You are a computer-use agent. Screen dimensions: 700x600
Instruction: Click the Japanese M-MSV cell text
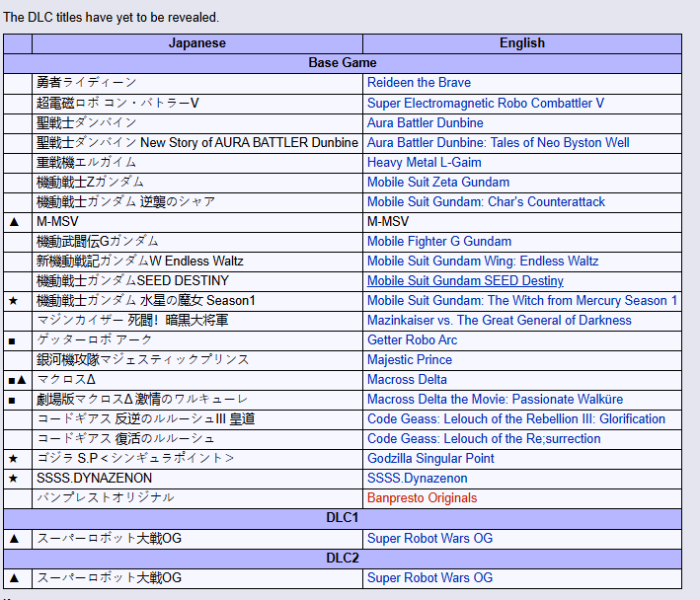(57, 222)
